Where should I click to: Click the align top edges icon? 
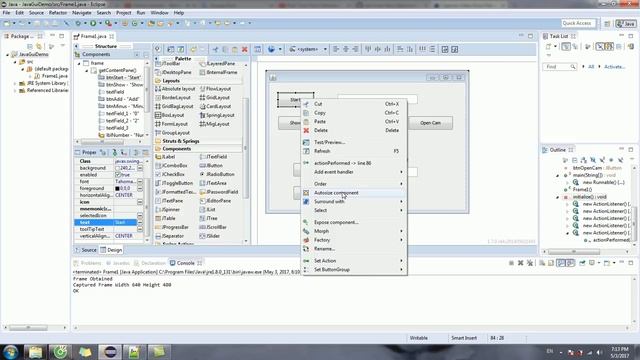(368, 49)
